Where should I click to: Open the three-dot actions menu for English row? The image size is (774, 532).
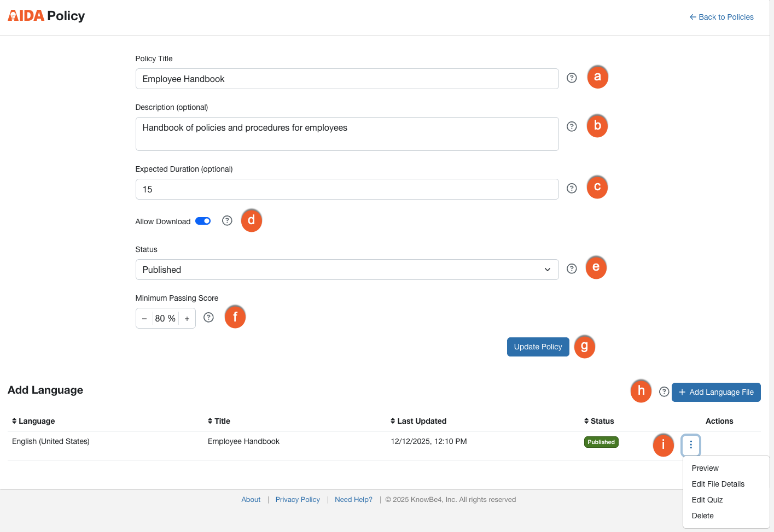point(691,445)
